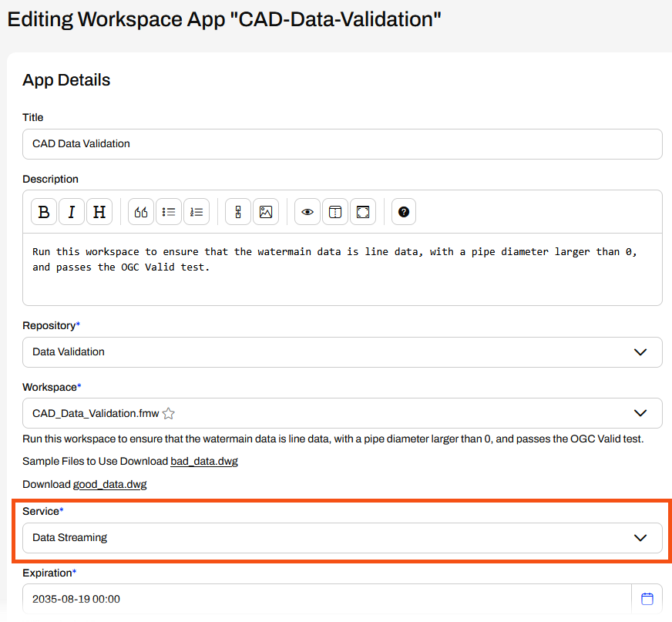This screenshot has height=622, width=672.
Task: Add a numbered list to description
Action: click(197, 212)
